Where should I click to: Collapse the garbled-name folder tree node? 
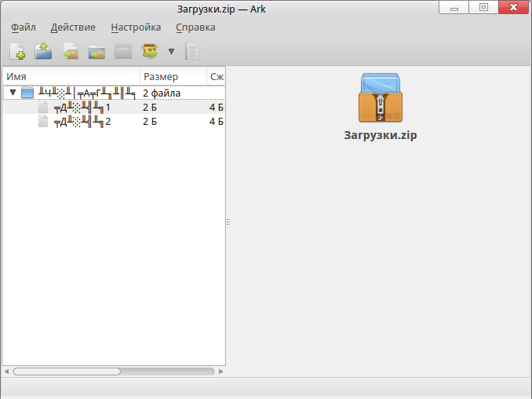pos(13,93)
